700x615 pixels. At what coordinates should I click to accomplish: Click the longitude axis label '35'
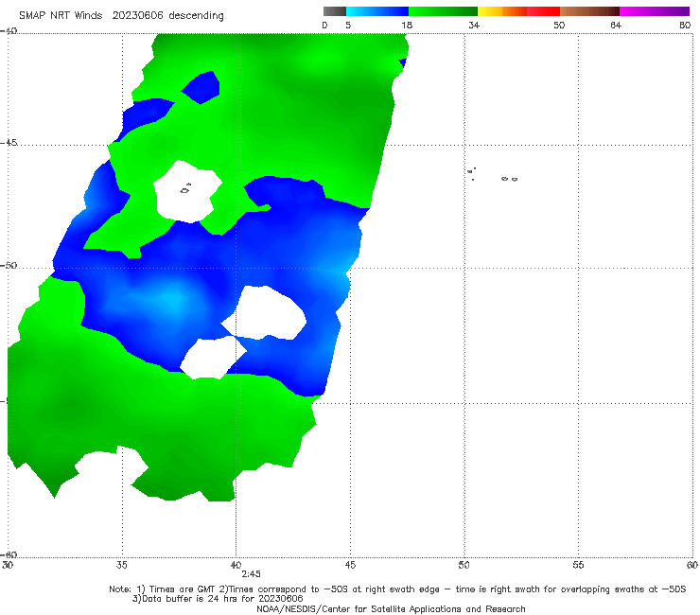click(122, 565)
